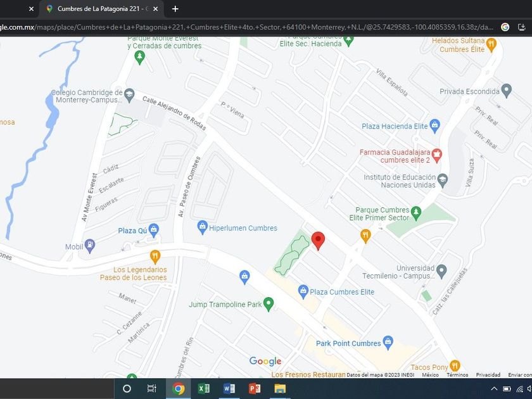Click the Términos link
Screen dimensions: 532x399
[x=457, y=375]
